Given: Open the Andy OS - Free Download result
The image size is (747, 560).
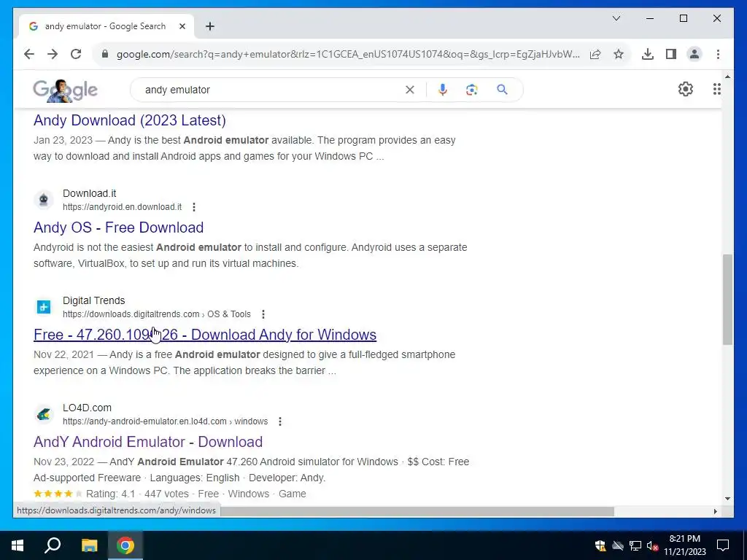Looking at the screenshot, I should [119, 227].
